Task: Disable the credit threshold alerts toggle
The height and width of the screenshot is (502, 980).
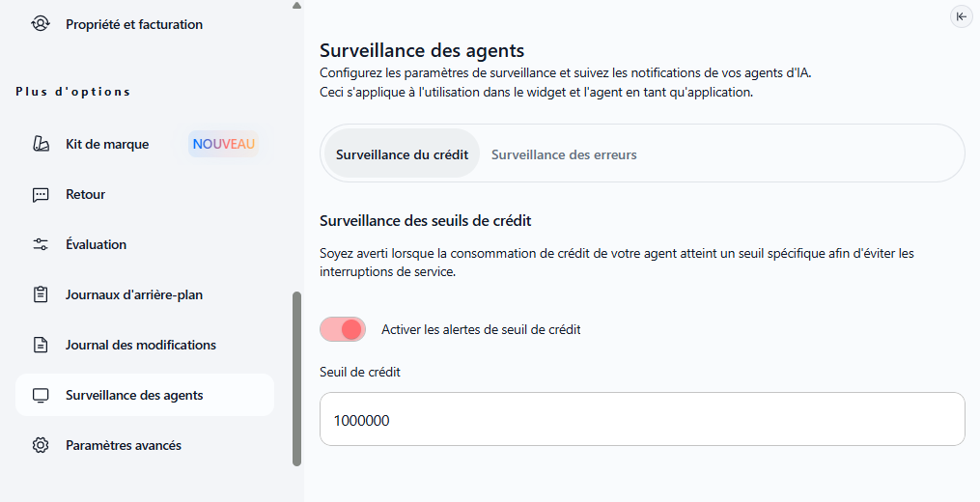Action: coord(343,329)
